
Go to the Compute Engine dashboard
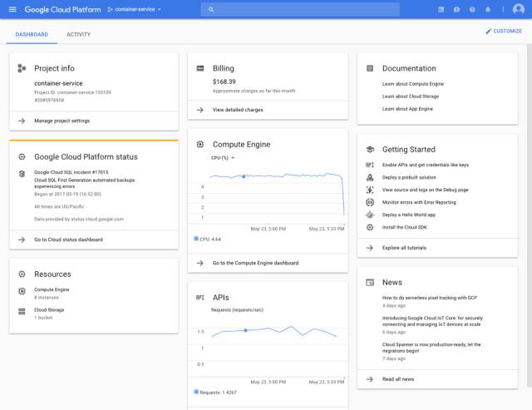pos(254,263)
